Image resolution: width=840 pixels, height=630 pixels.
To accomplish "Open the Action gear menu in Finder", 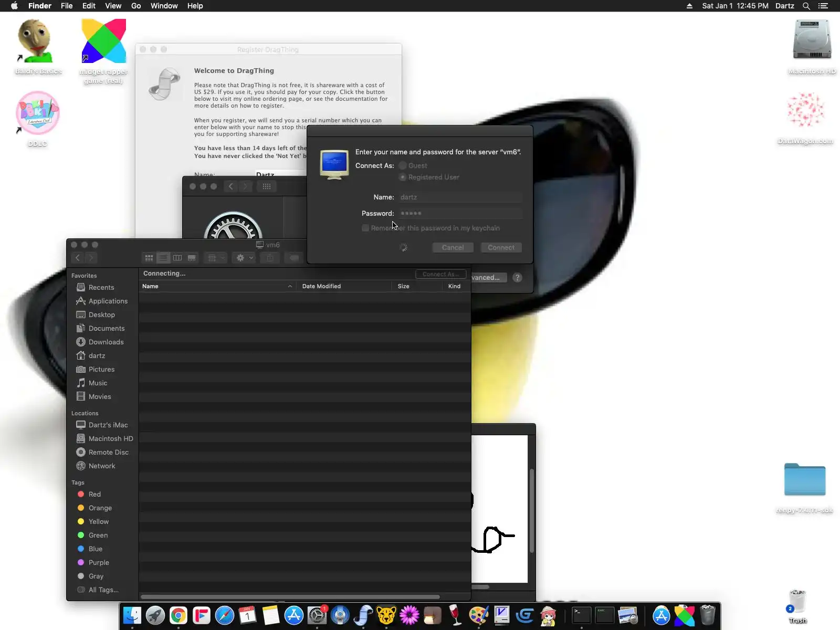I will point(245,258).
